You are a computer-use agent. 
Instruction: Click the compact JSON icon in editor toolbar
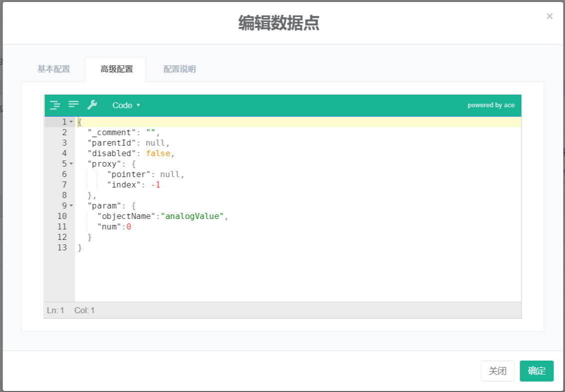click(x=74, y=105)
